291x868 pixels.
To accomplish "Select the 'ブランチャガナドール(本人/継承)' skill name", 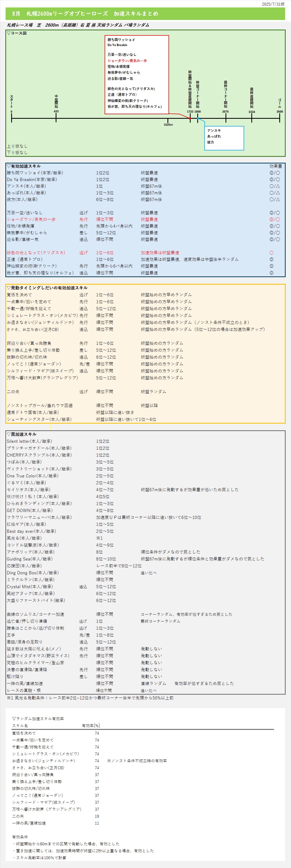I will (x=39, y=448).
